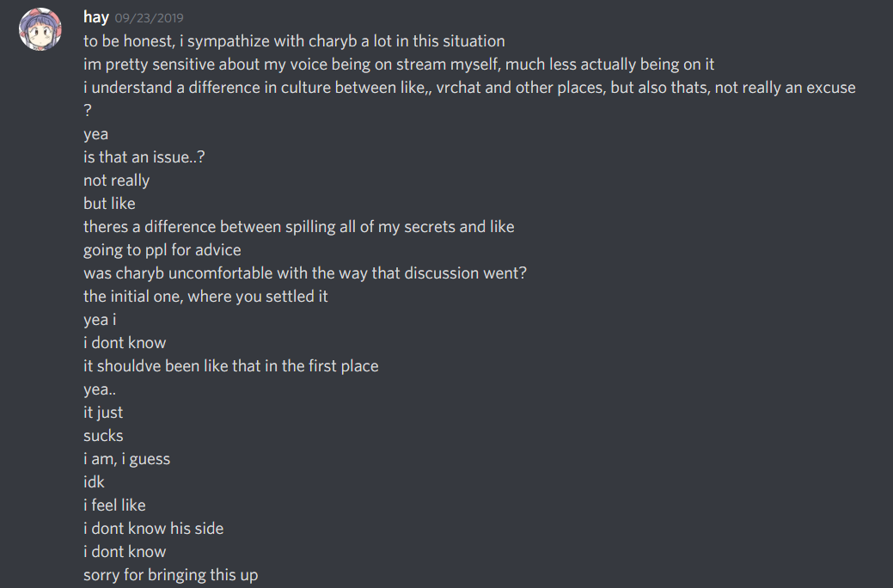Click "the initial one, where you settled it"
The image size is (893, 588).
(x=205, y=297)
